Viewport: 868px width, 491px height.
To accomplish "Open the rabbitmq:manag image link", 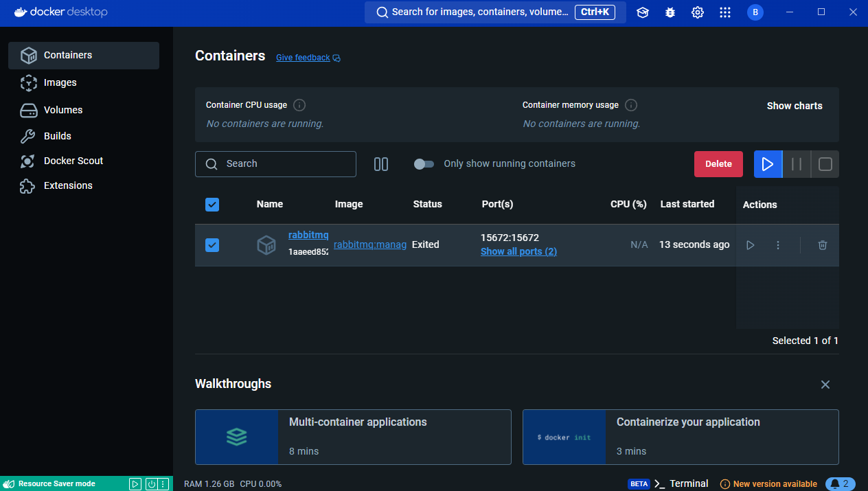I will (370, 244).
